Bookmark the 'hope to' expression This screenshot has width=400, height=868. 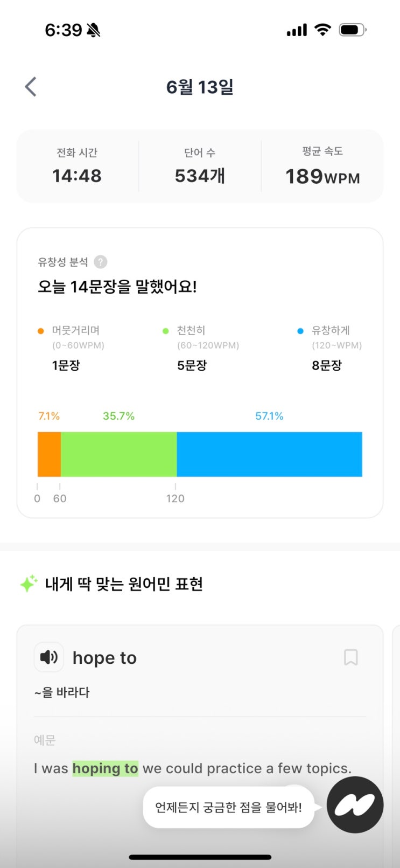[x=350, y=657]
